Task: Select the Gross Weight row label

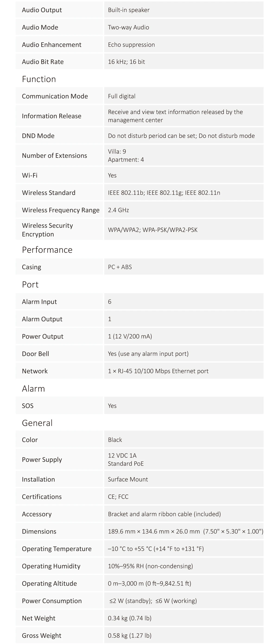Action: (x=41, y=635)
